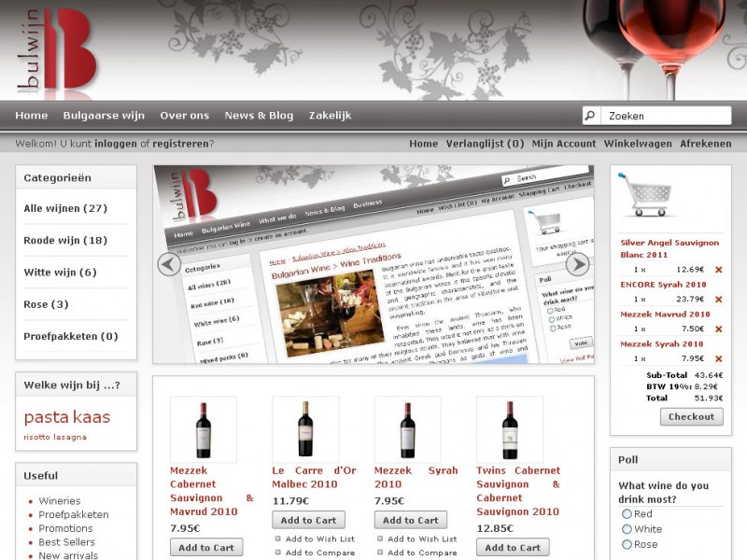This screenshot has width=747, height=560.
Task: Click Add to Wish List icon for Mezzek Syrah
Action: (x=380, y=539)
